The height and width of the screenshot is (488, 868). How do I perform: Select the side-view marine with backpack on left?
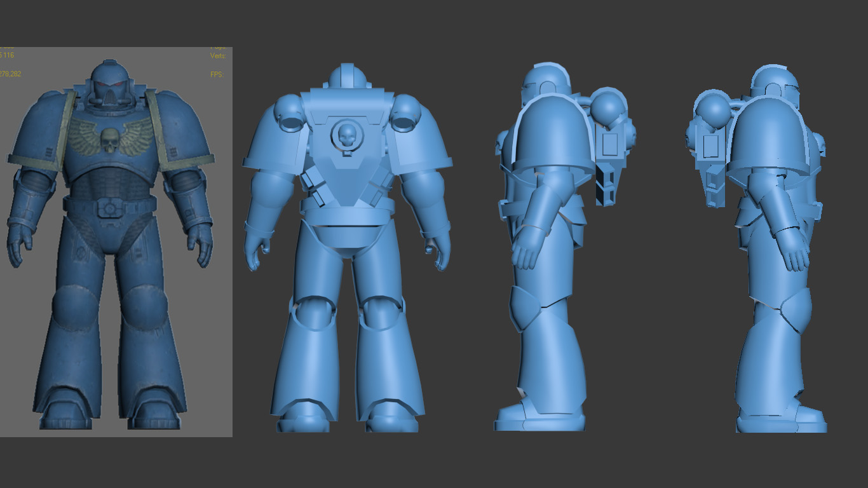click(x=757, y=249)
